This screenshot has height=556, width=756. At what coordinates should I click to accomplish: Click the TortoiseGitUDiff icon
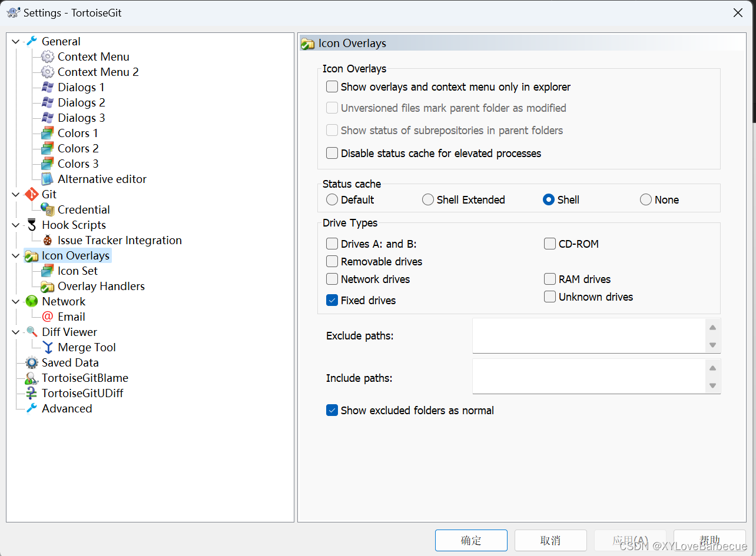pos(32,393)
